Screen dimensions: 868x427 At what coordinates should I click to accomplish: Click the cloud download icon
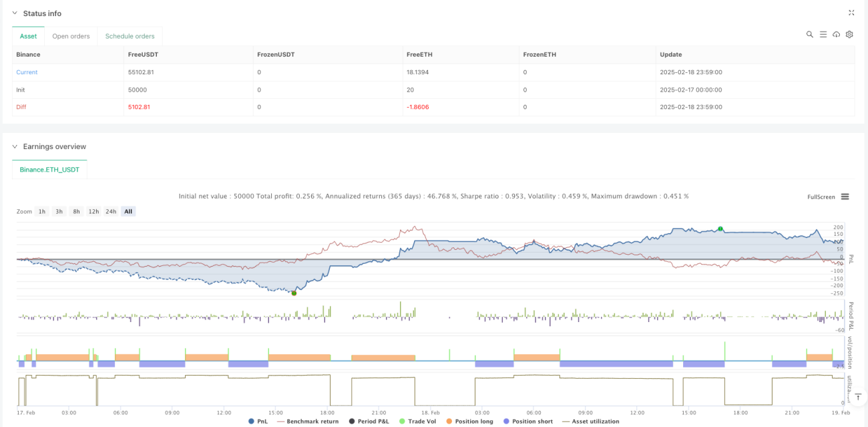(x=836, y=34)
